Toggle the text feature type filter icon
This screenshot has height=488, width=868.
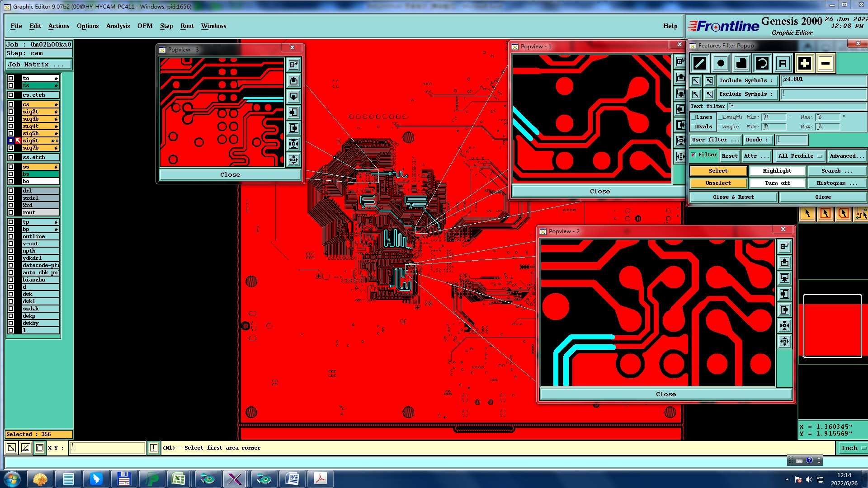click(783, 64)
